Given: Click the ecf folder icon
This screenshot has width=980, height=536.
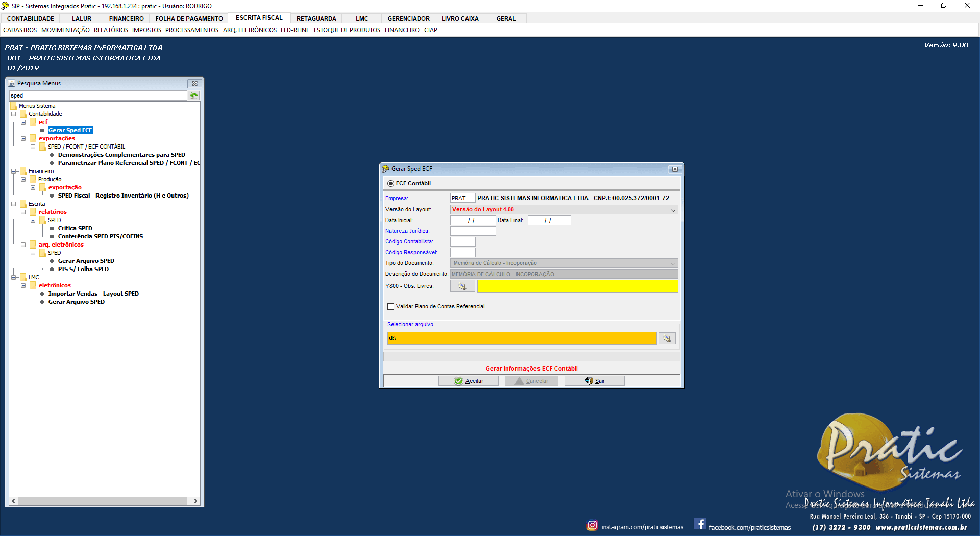Looking at the screenshot, I should point(33,122).
